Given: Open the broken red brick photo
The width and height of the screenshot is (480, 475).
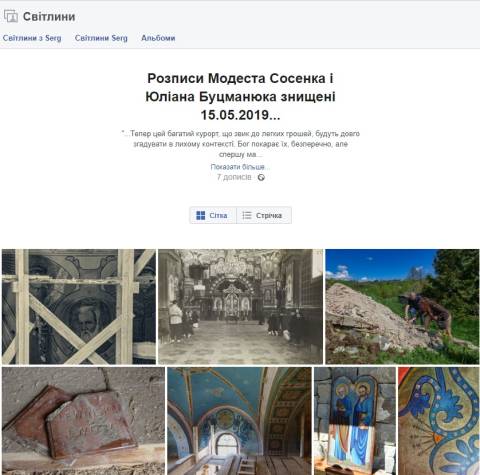Looking at the screenshot, I should click(83, 421).
